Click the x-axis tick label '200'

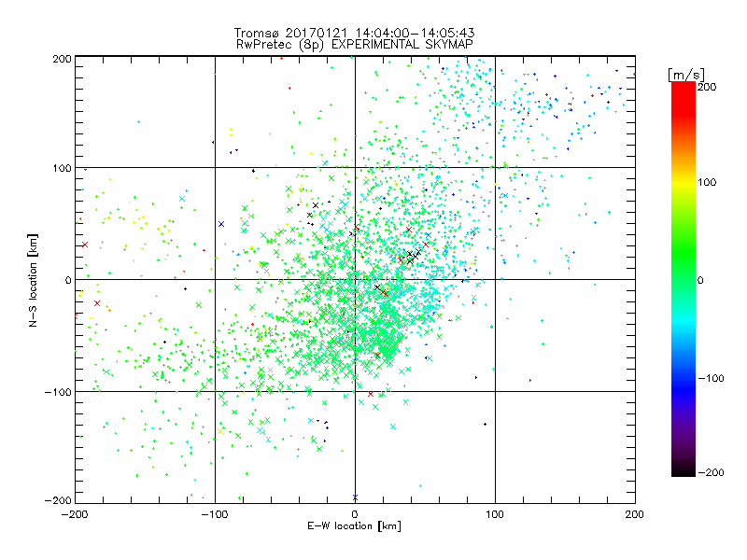tap(635, 514)
